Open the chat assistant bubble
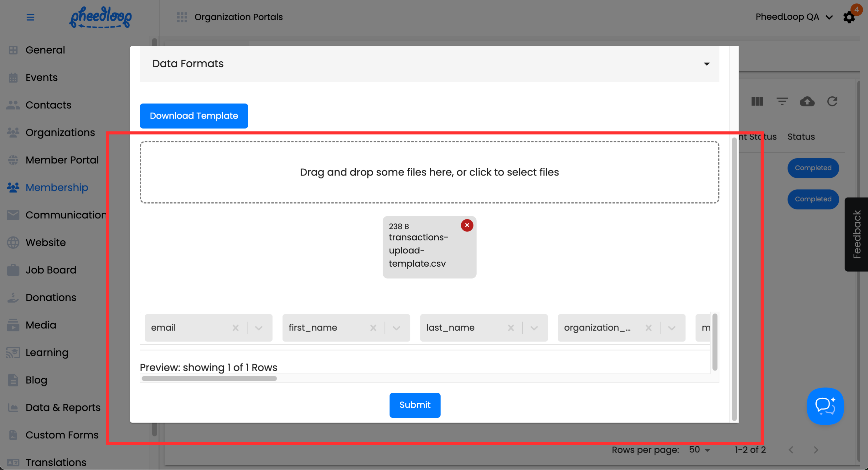This screenshot has height=470, width=868. point(825,406)
